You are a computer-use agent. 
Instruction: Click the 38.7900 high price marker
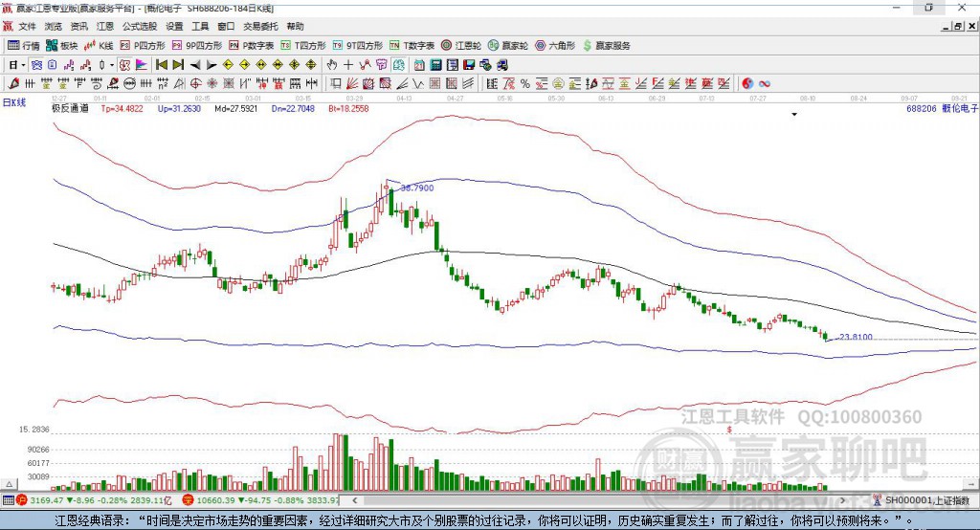coord(416,188)
